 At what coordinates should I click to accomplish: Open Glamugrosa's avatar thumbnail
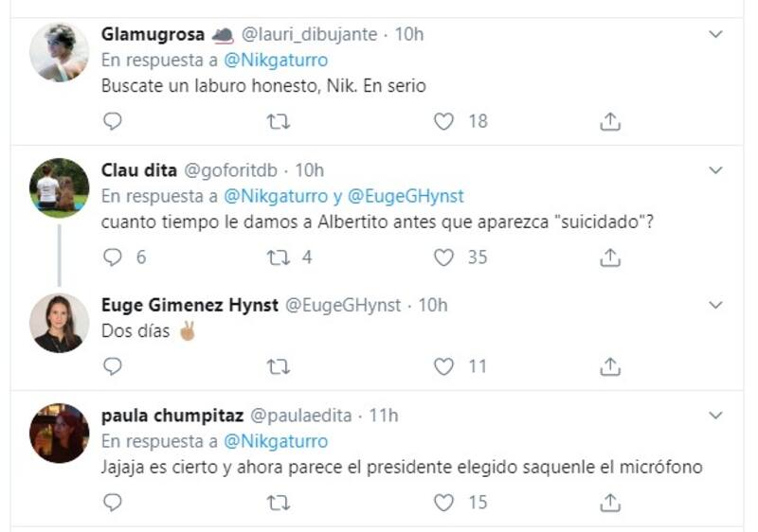click(x=59, y=52)
